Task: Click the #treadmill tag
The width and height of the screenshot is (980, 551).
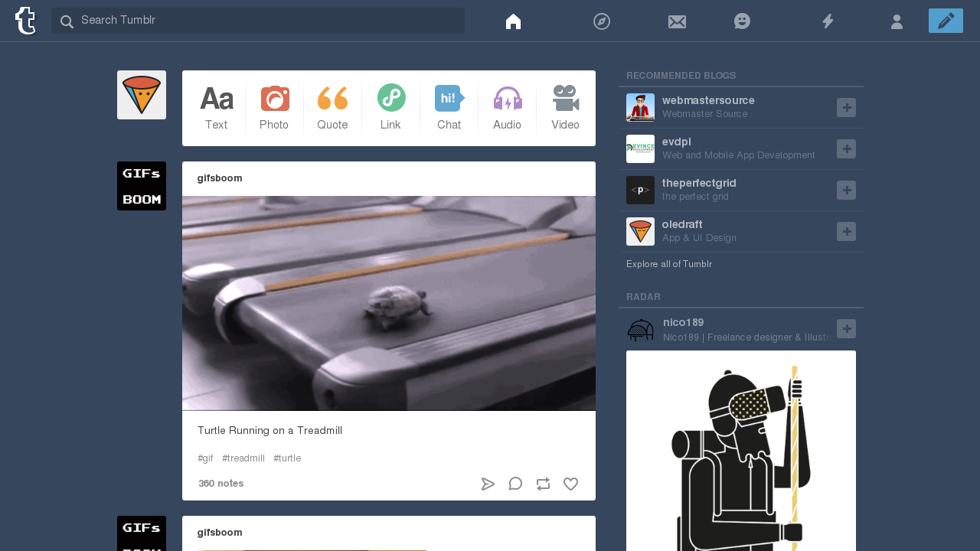Action: click(243, 458)
